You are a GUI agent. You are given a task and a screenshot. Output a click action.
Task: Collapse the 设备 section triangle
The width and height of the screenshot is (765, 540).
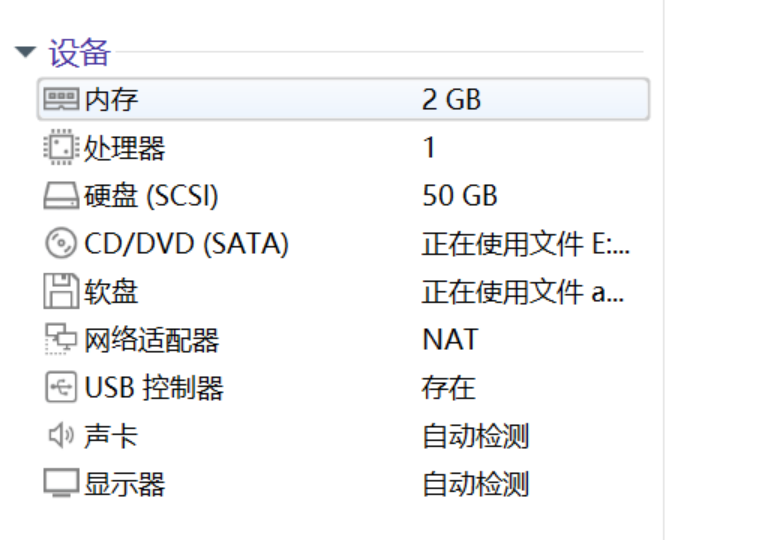tap(26, 52)
